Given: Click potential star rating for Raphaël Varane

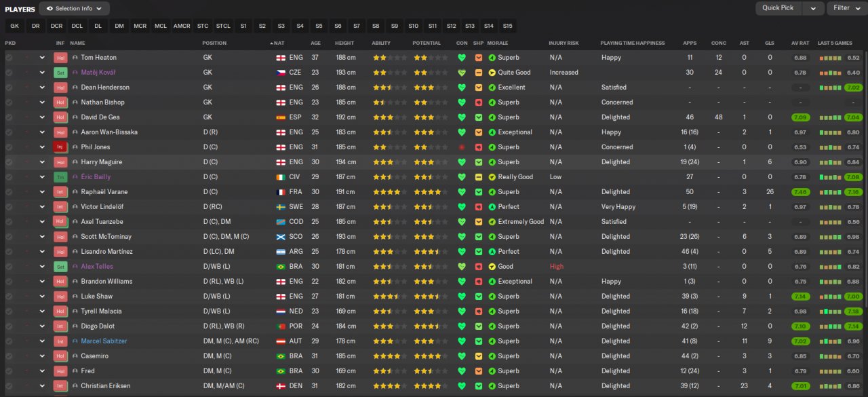Looking at the screenshot, I should (x=430, y=192).
